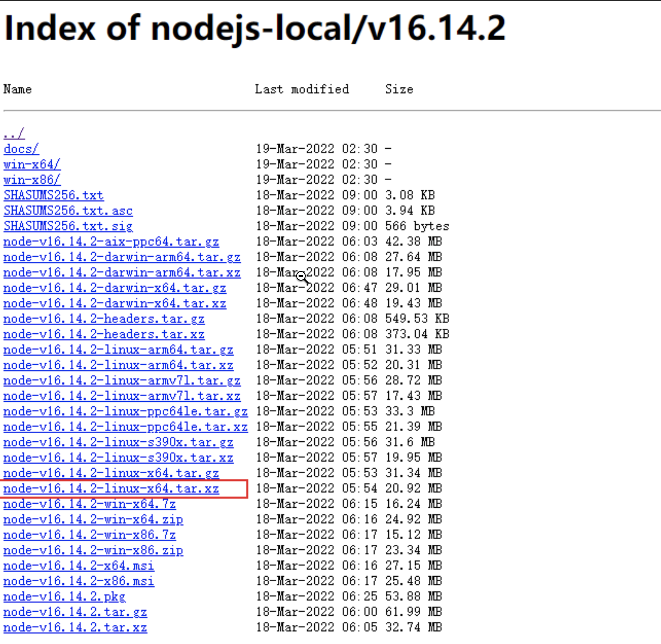Open the SHASUMS256.txt.sig signature file
The image size is (661, 644).
pos(68,226)
